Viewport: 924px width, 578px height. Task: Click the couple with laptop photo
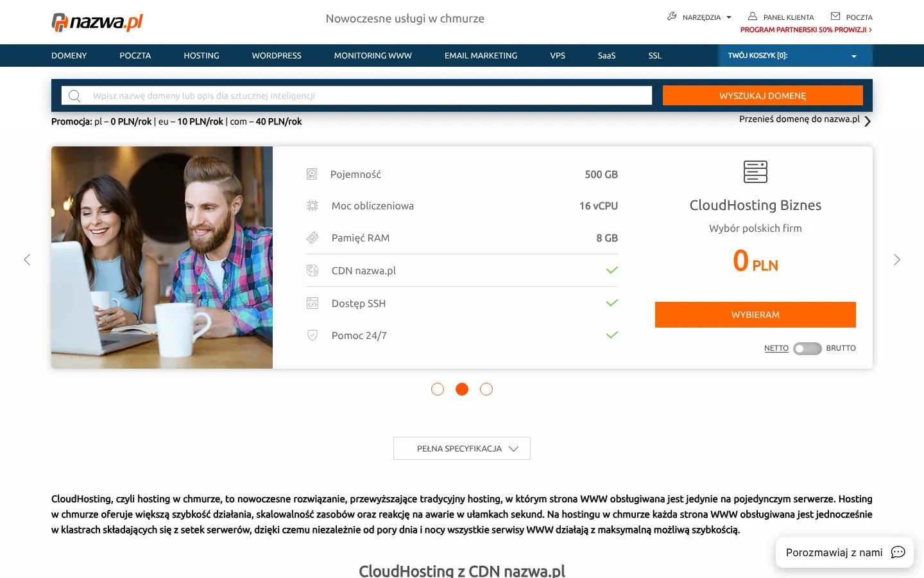162,258
